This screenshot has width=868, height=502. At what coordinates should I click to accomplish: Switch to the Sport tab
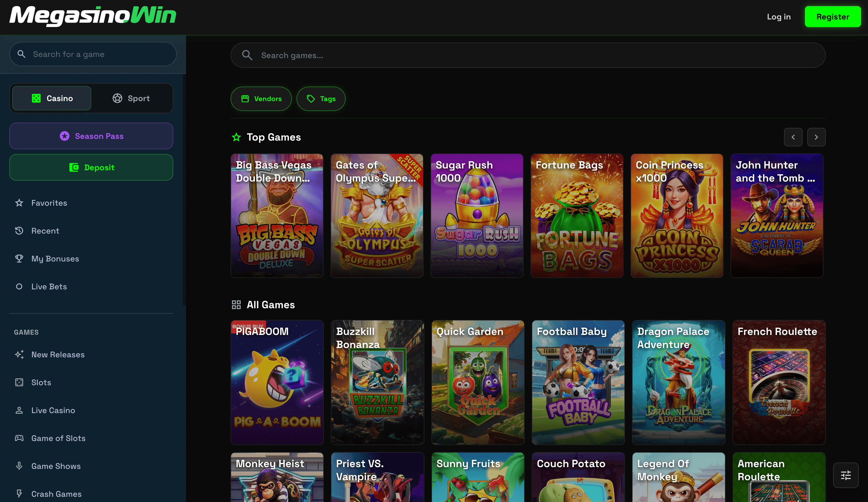pos(131,98)
